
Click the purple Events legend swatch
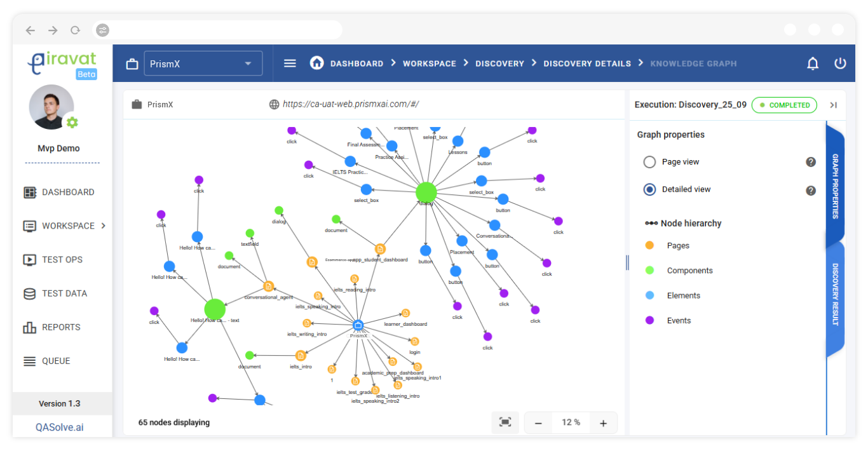click(x=649, y=320)
